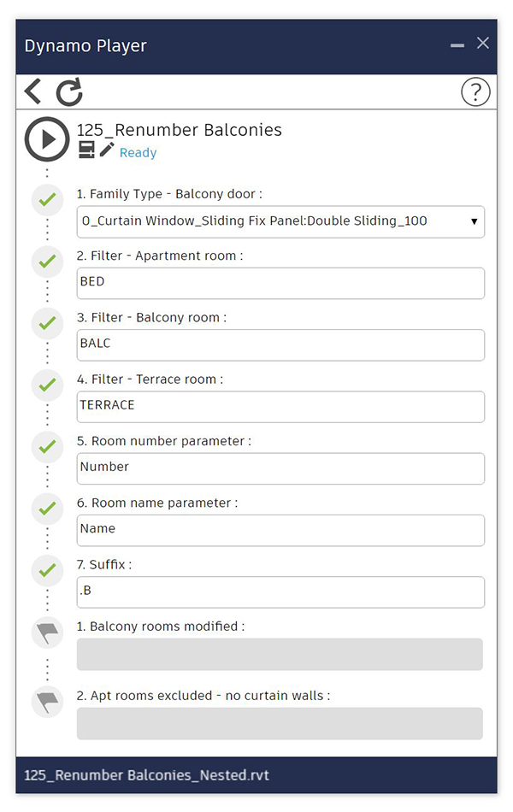The height and width of the screenshot is (812, 513).
Task: Click the Suffix input field containing .B
Action: 280,591
